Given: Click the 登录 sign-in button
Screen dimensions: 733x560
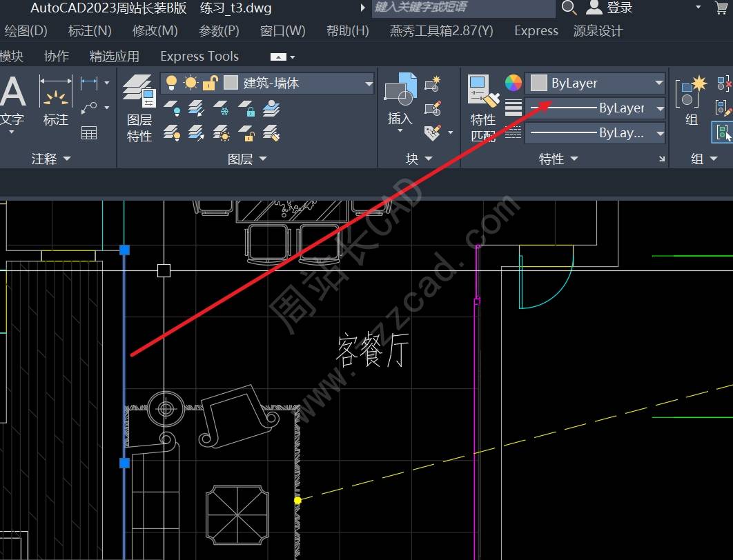Looking at the screenshot, I should point(610,8).
